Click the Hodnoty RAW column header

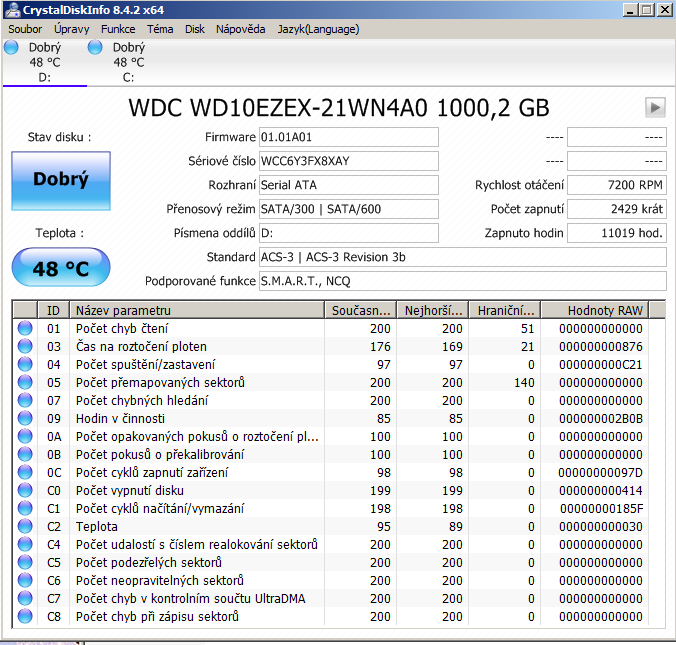600,310
